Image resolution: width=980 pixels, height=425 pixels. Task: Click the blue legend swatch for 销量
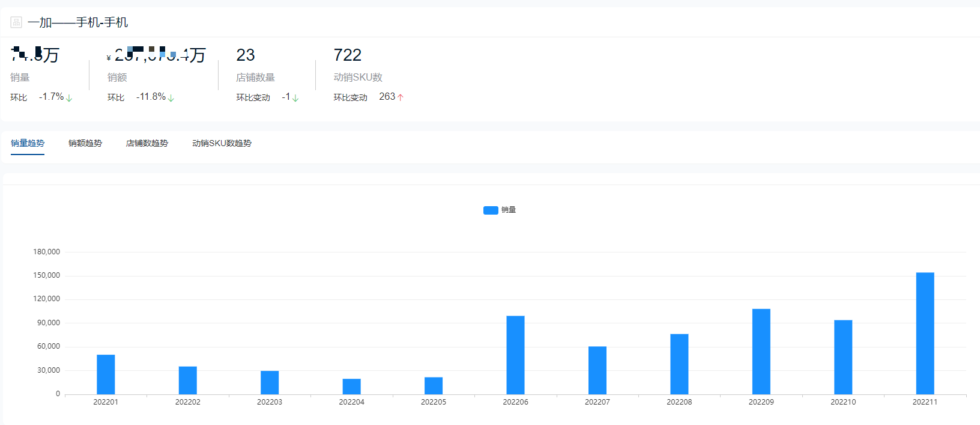click(x=491, y=210)
